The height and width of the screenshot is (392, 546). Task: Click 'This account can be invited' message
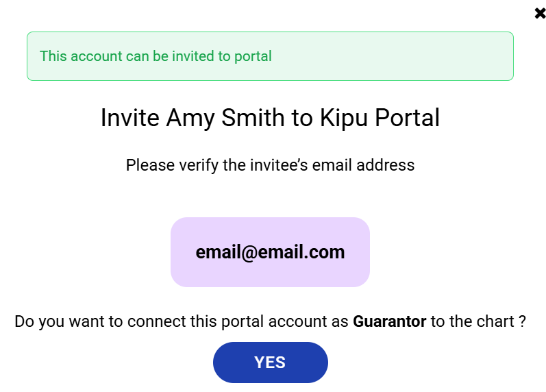coord(156,56)
